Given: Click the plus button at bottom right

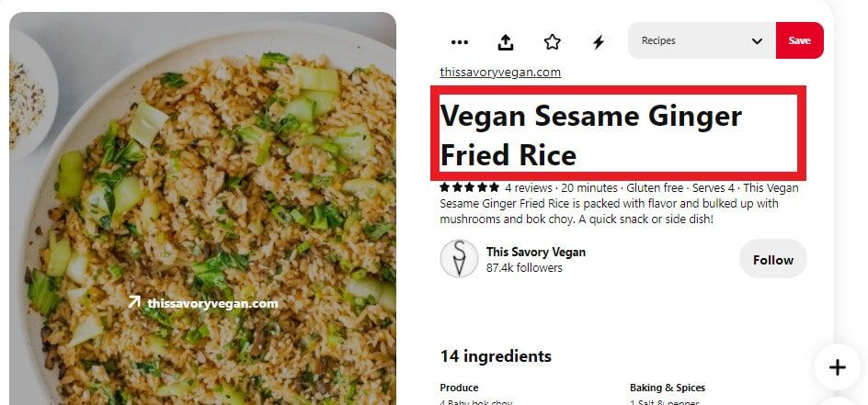Looking at the screenshot, I should pyautogui.click(x=837, y=366).
